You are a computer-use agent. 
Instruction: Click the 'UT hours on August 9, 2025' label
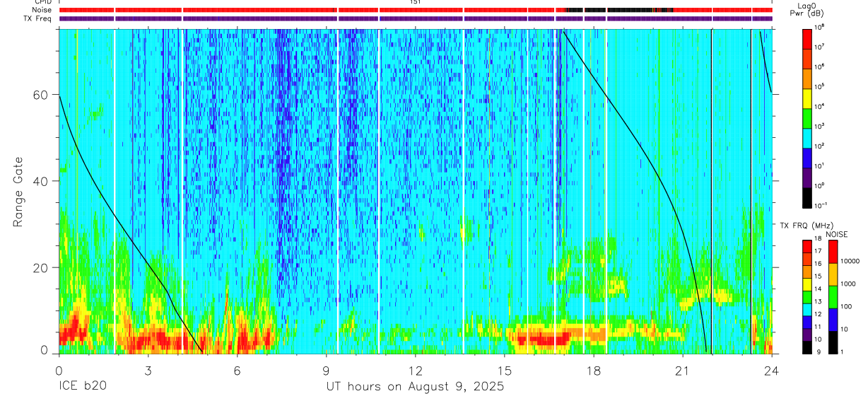(x=415, y=387)
